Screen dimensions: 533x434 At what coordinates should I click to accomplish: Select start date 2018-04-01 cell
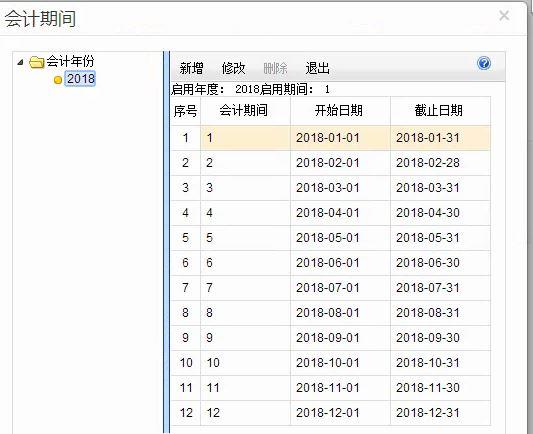click(x=340, y=213)
